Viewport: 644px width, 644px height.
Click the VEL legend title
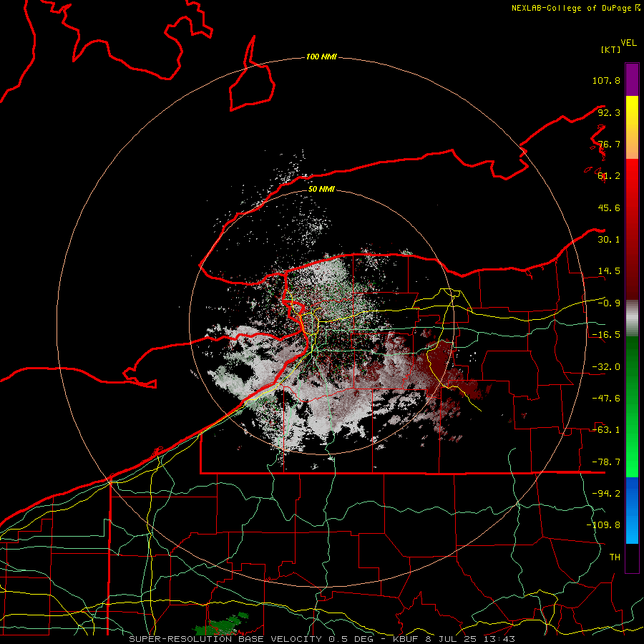[x=628, y=43]
